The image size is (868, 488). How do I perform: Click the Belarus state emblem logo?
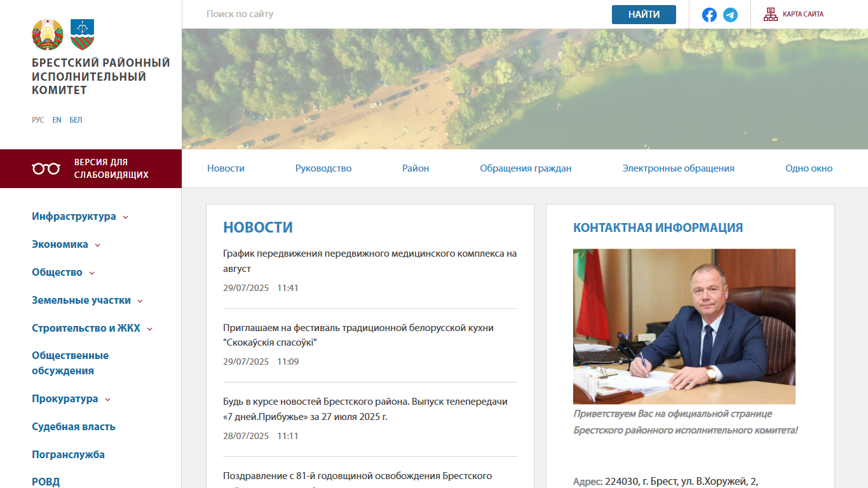click(48, 34)
